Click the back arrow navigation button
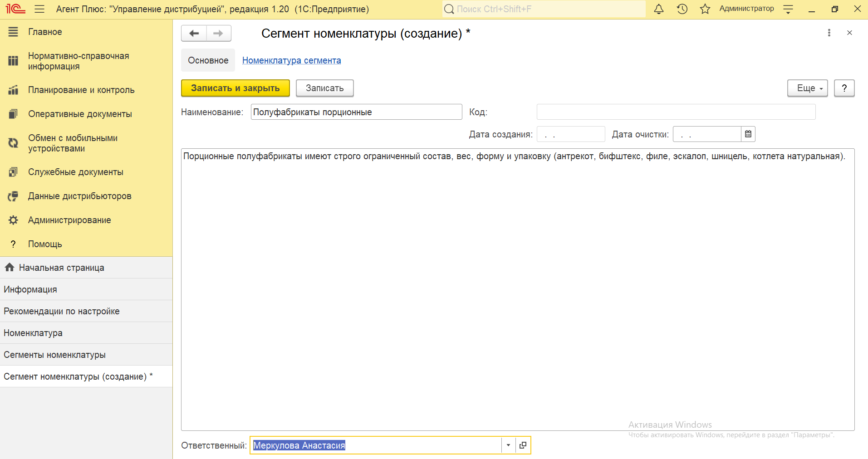Screen dimensions: 868x459 tap(194, 33)
